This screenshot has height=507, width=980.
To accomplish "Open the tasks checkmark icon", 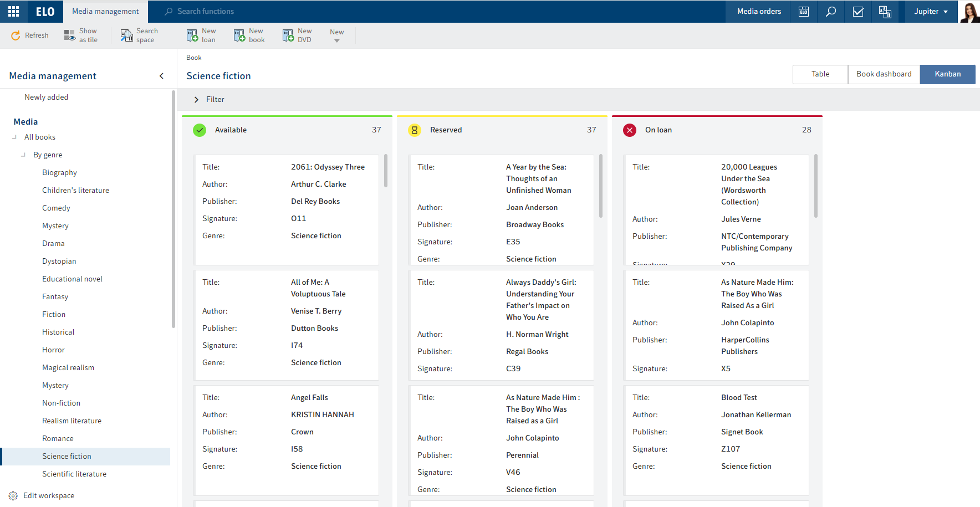I will click(x=858, y=11).
